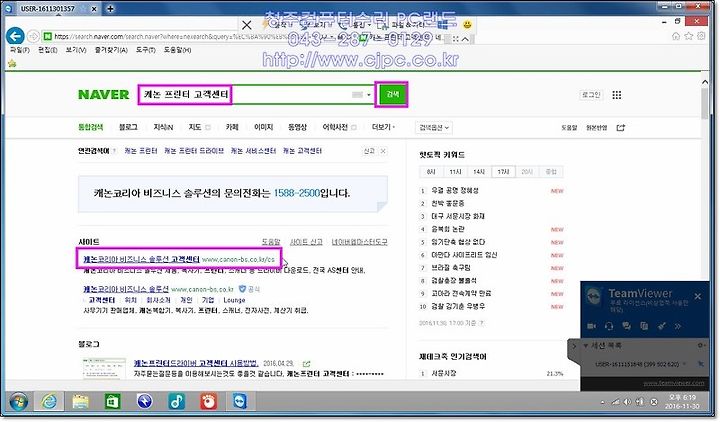This screenshot has height=422, width=720.
Task: Click the smiley face icon in toolbar
Action: coord(467,24)
